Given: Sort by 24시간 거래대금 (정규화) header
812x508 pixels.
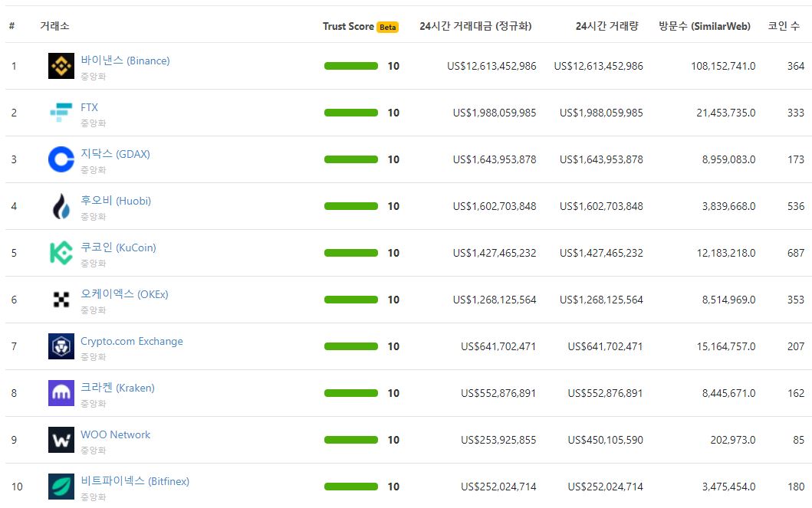Looking at the screenshot, I should [475, 26].
